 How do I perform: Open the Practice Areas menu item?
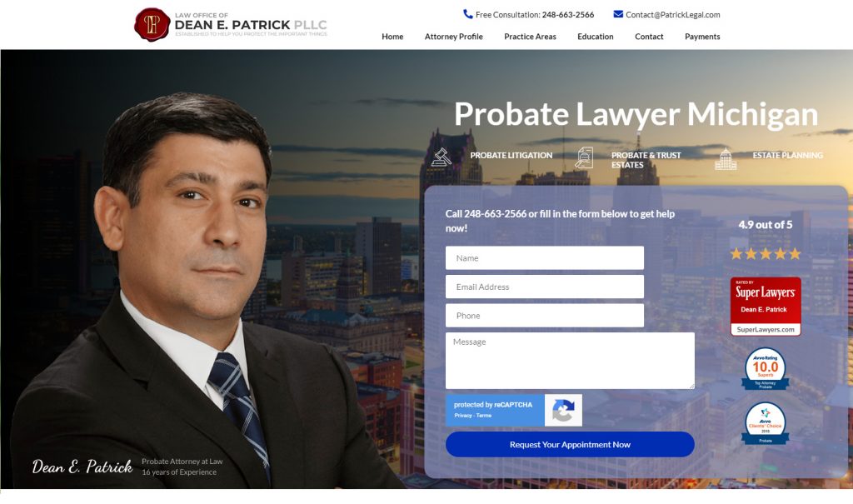530,37
